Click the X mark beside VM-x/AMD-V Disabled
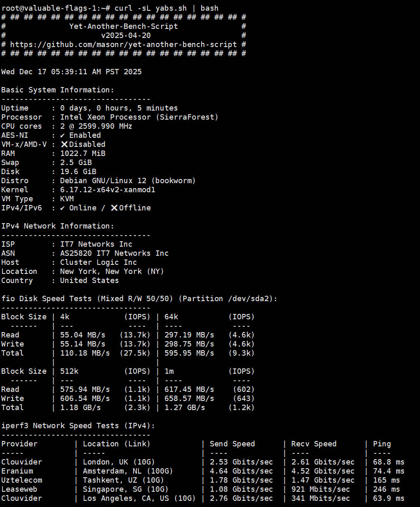The height and width of the screenshot is (507, 420). coord(64,144)
